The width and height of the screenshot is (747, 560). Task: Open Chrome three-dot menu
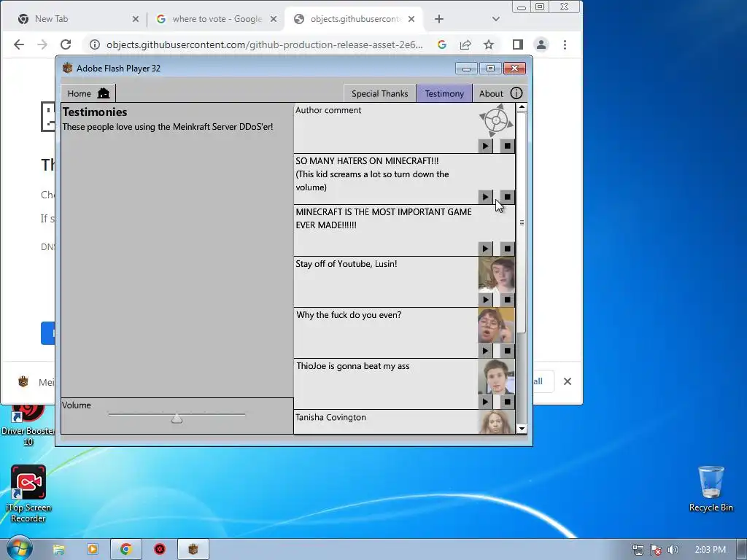click(x=565, y=44)
